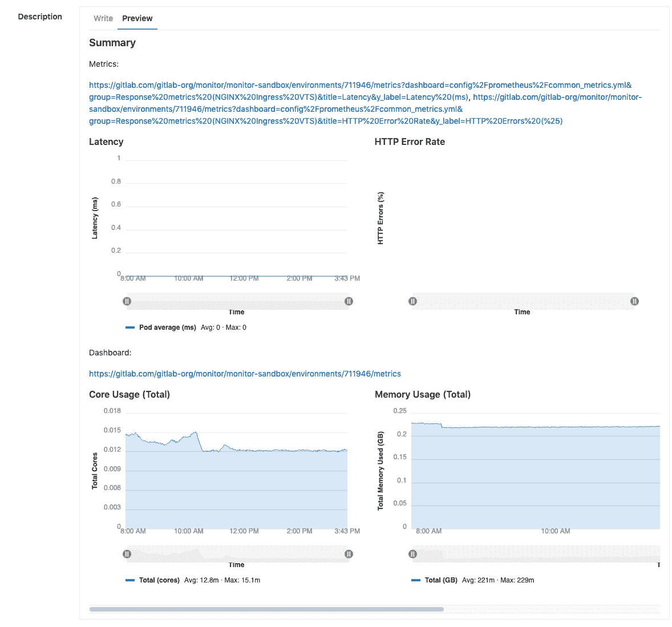Toggle the Total (cores) series visibility
The width and height of the screenshot is (672, 627).
coord(160,580)
